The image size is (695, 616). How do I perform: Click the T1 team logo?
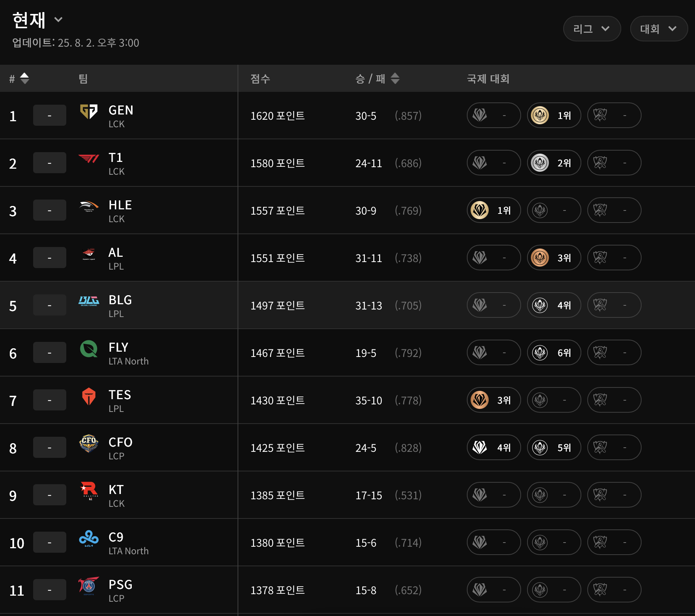pyautogui.click(x=89, y=159)
